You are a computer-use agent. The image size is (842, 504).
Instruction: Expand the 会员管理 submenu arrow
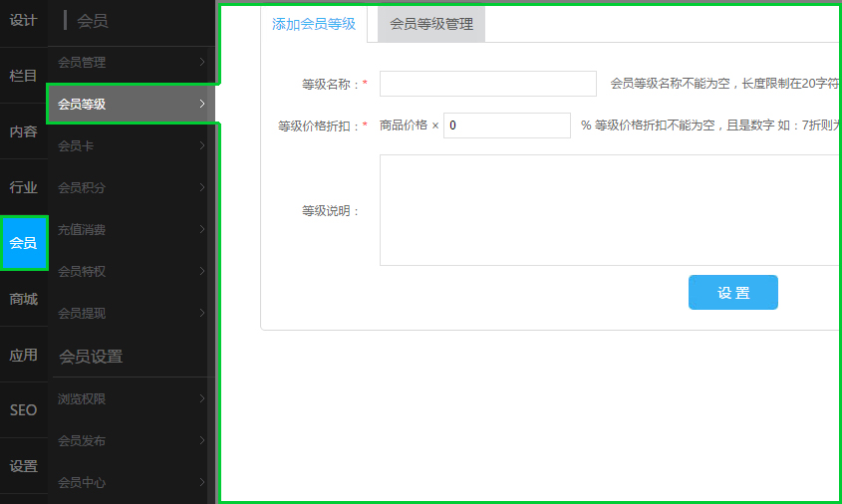(202, 63)
